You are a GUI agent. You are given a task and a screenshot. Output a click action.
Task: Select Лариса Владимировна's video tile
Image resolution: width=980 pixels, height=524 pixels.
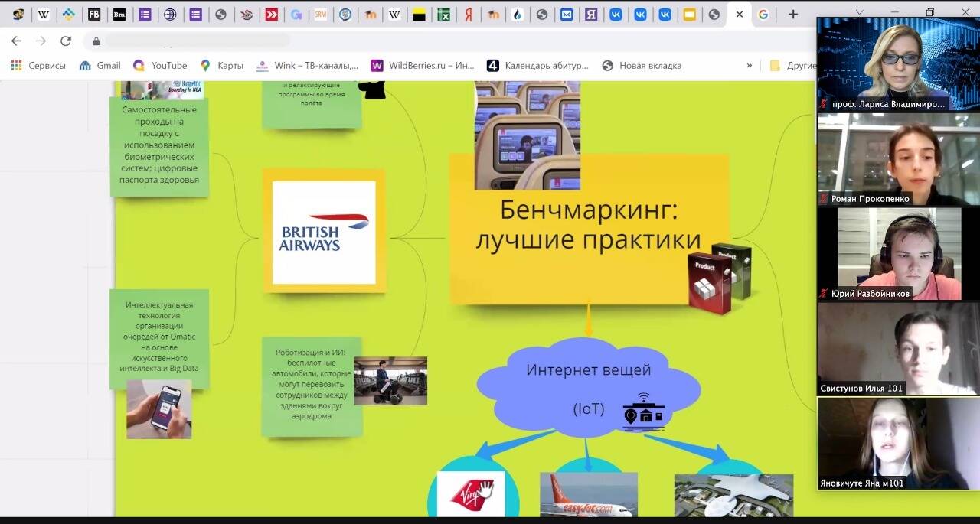pos(898,64)
